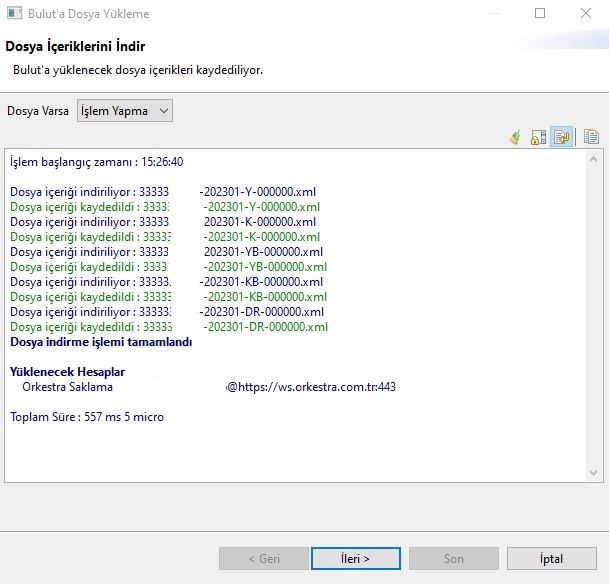Click the İşlem başlangıç zamanı line

[96, 162]
